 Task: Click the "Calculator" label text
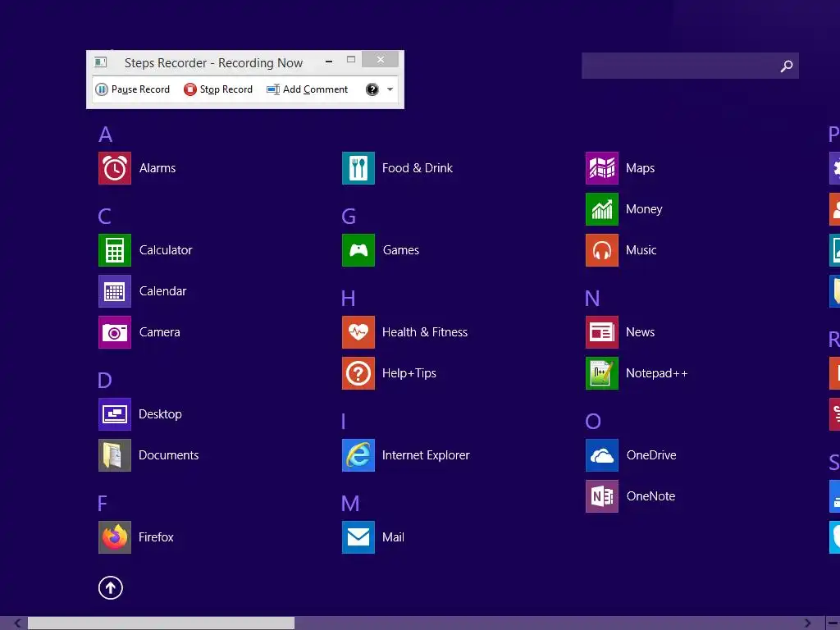click(x=166, y=250)
